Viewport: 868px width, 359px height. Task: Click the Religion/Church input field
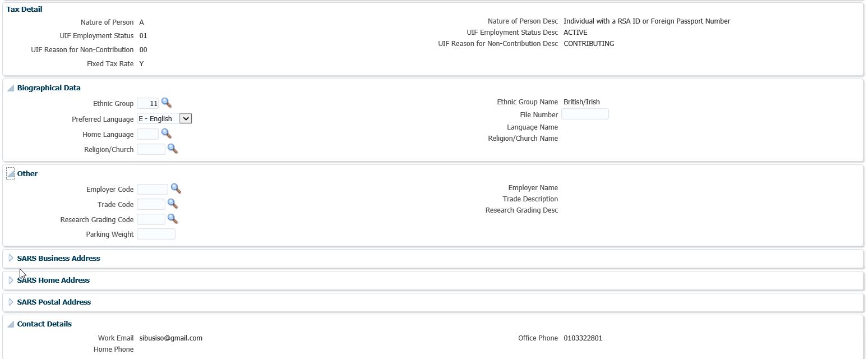pyautogui.click(x=151, y=149)
